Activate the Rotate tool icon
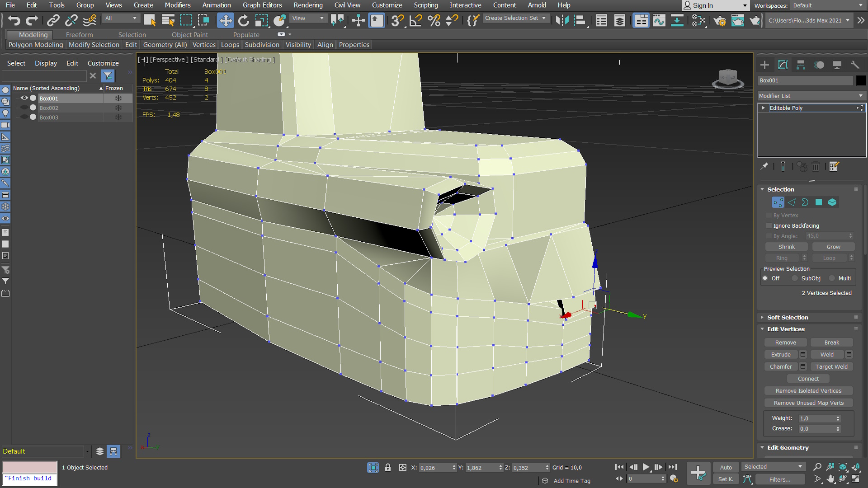Screen dimensions: 868x488 [243, 20]
